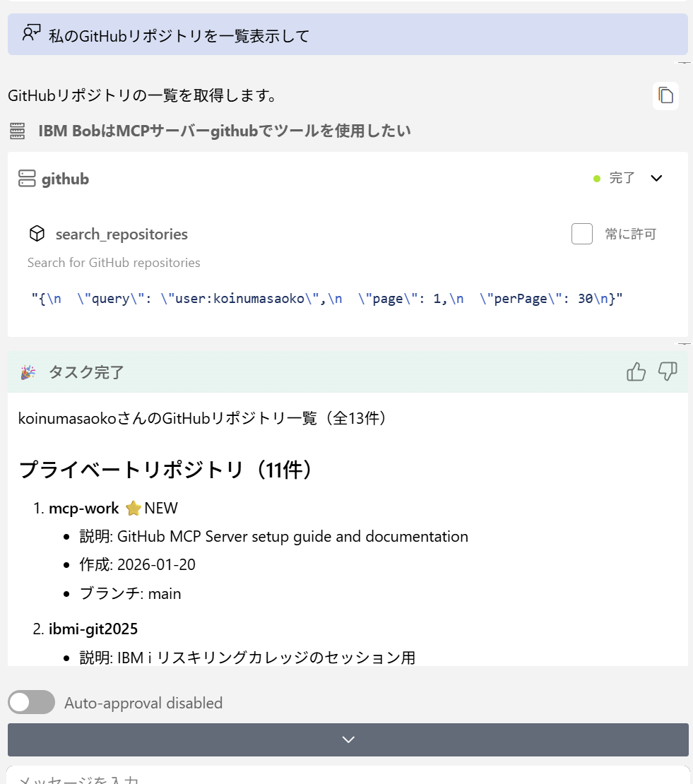The width and height of the screenshot is (693, 784).
Task: Give thumbs down on the completed task
Action: click(667, 372)
